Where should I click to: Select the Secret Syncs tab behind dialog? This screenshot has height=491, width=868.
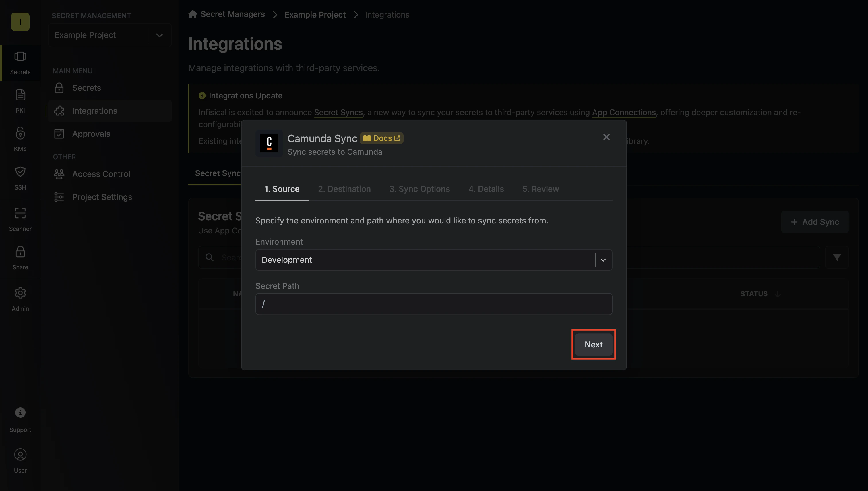point(218,173)
